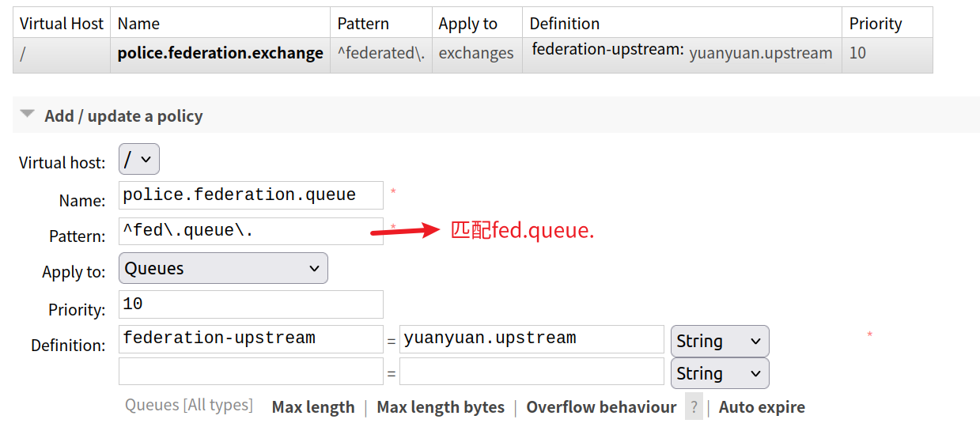Screen dimensions: 980x427
Task: Open the police.federation.exchange policy
Action: point(220,53)
